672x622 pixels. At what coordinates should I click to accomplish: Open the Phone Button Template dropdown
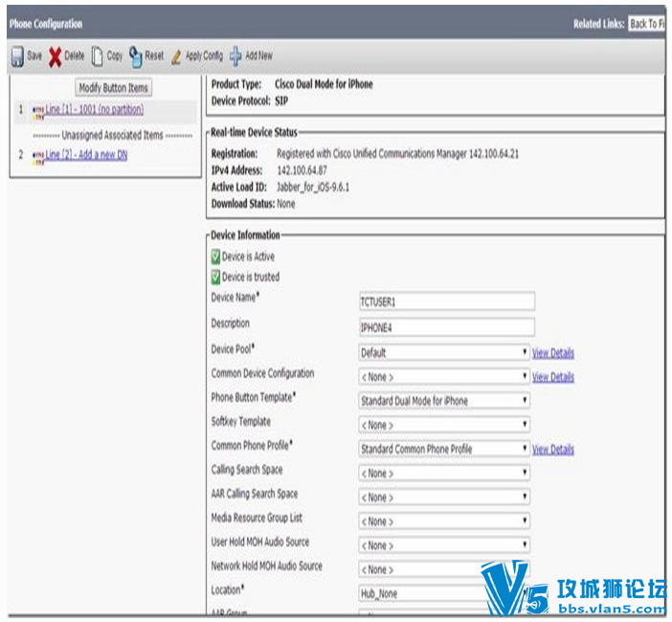(x=444, y=401)
